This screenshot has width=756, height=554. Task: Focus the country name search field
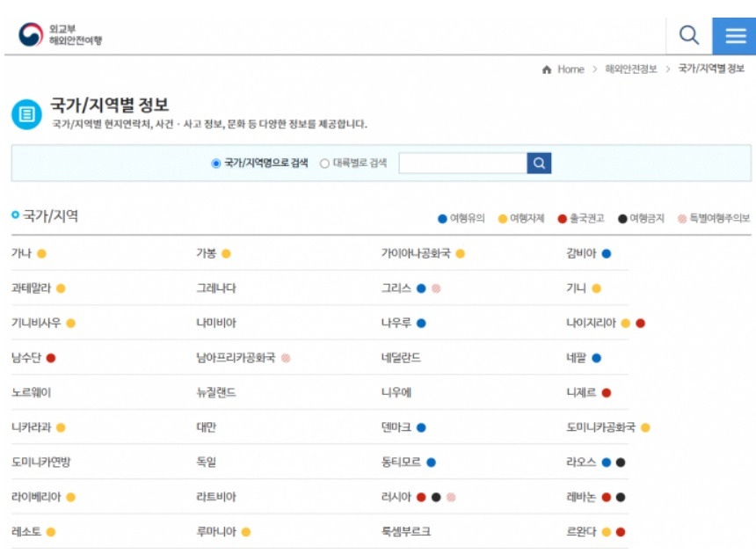click(x=463, y=163)
